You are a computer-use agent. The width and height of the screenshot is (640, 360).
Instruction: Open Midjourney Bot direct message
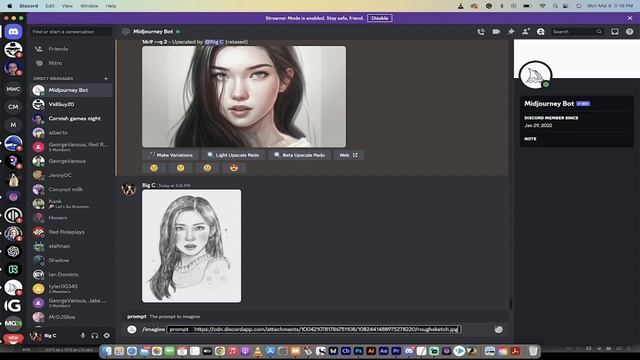(x=71, y=90)
